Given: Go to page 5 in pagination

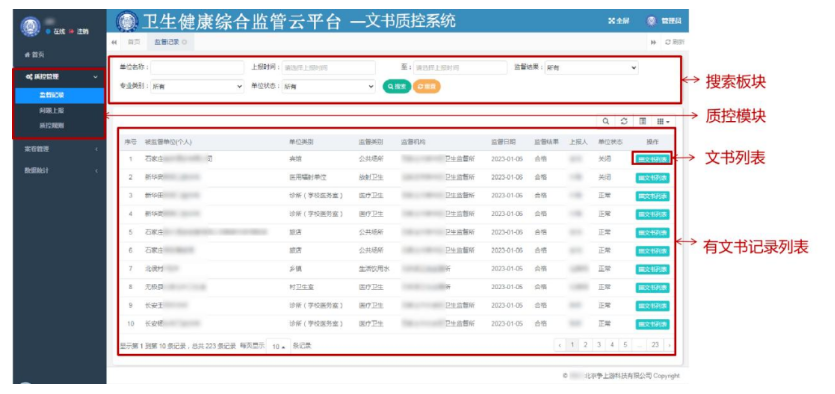Looking at the screenshot, I should tap(625, 345).
